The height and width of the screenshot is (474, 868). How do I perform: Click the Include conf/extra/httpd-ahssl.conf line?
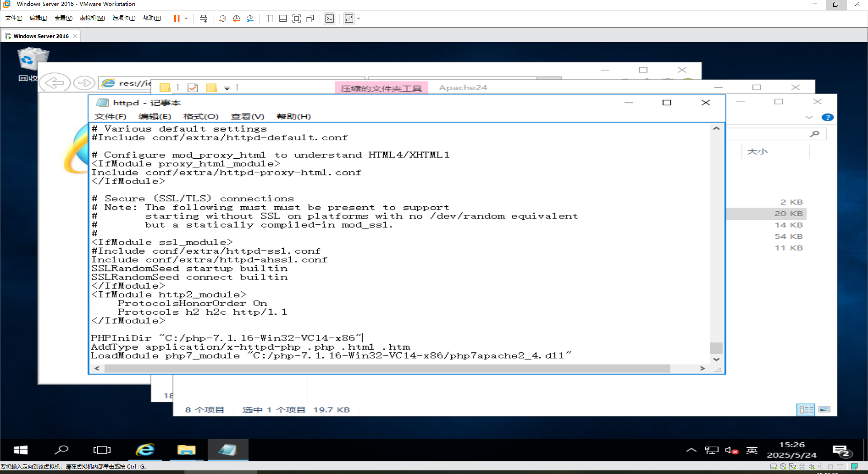pyautogui.click(x=209, y=260)
